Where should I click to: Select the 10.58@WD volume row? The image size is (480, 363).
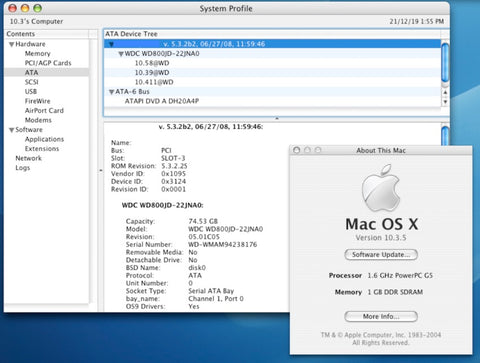pos(272,63)
